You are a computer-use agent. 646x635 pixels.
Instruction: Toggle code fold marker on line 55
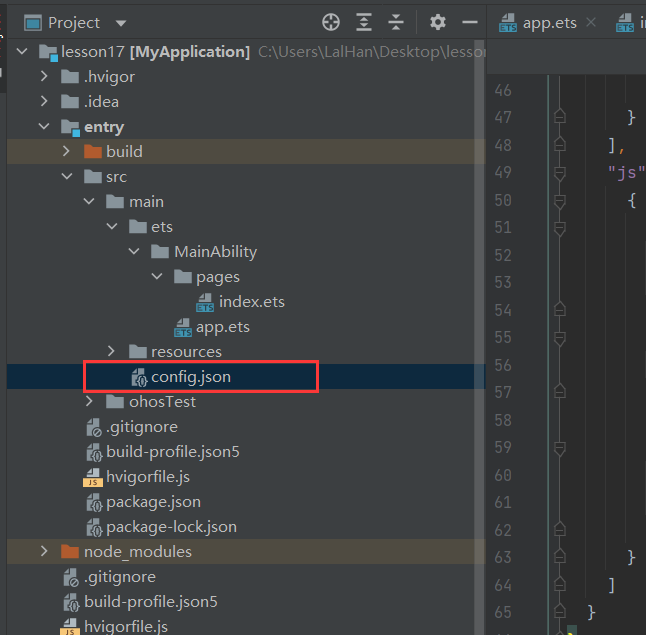click(559, 338)
